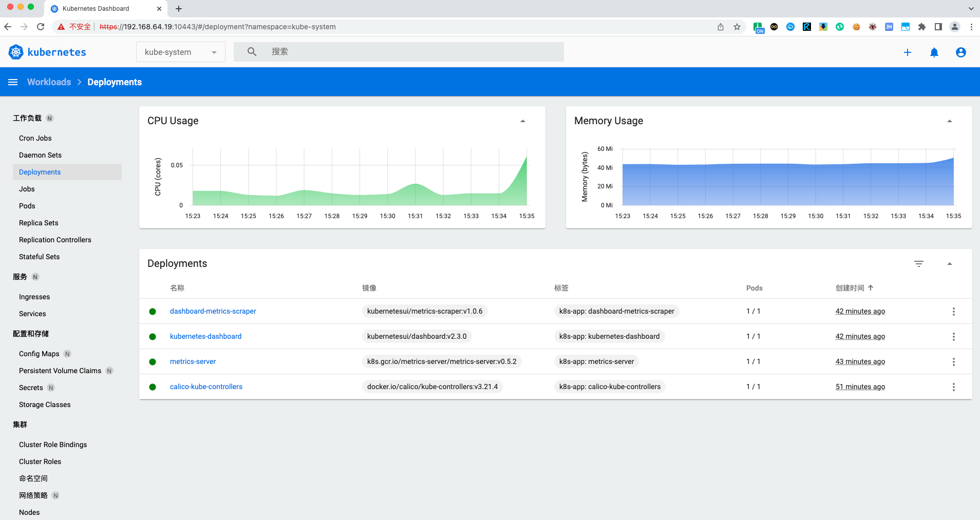Viewport: 980px width, 520px height.
Task: Click the create new resource plus icon
Action: 908,52
